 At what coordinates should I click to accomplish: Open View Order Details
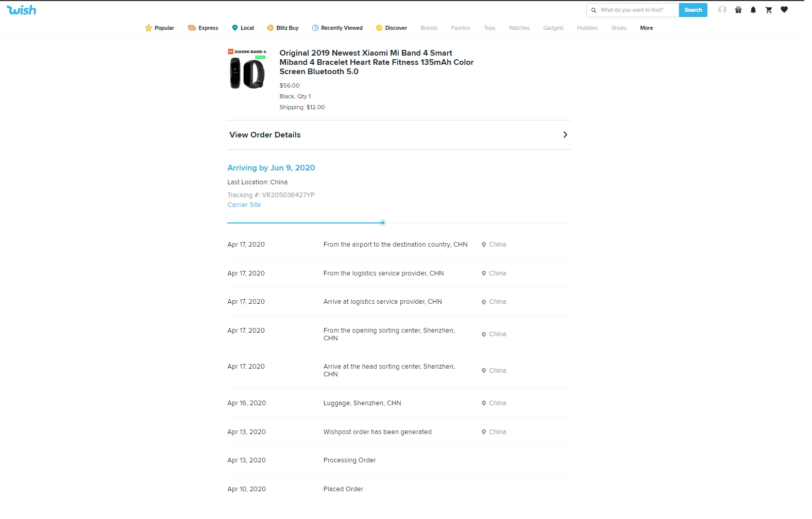(x=399, y=135)
